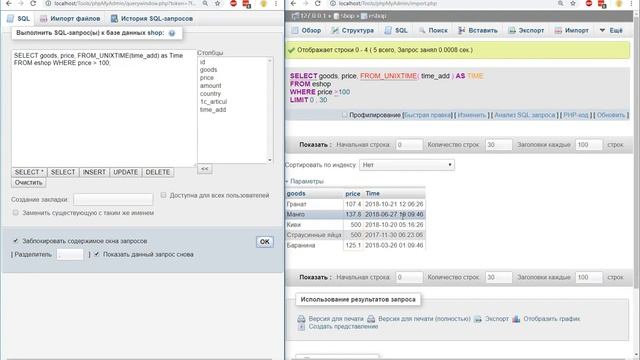The width and height of the screenshot is (640, 360).
Task: Sort by price column header
Action: click(x=353, y=193)
